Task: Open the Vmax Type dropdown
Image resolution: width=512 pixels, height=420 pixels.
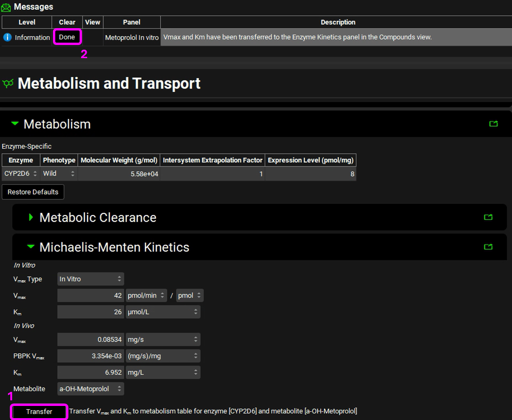Action: (90, 279)
